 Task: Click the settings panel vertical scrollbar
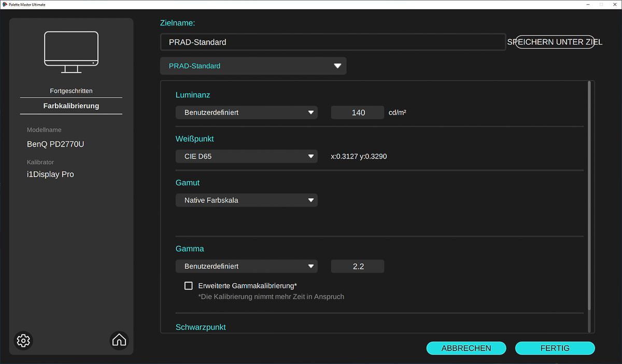[x=588, y=197]
